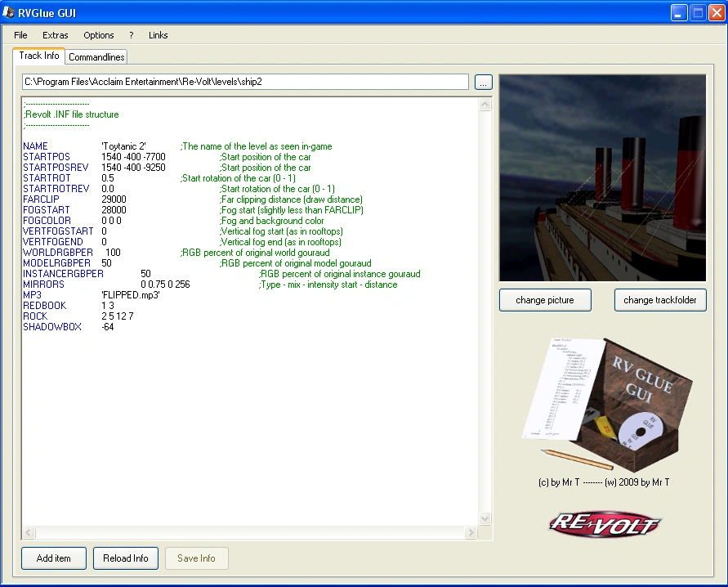Open the Links menu
This screenshot has width=728, height=587.
click(x=158, y=35)
